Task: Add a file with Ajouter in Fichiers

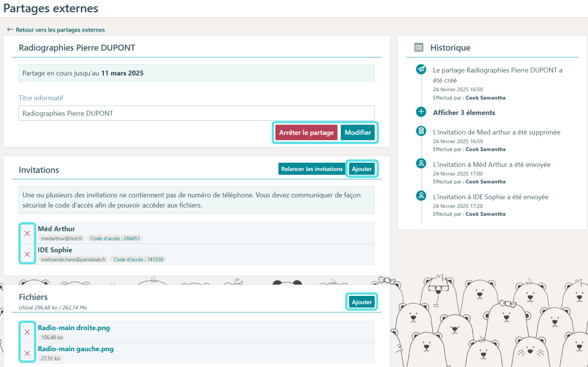Action: 362,302
